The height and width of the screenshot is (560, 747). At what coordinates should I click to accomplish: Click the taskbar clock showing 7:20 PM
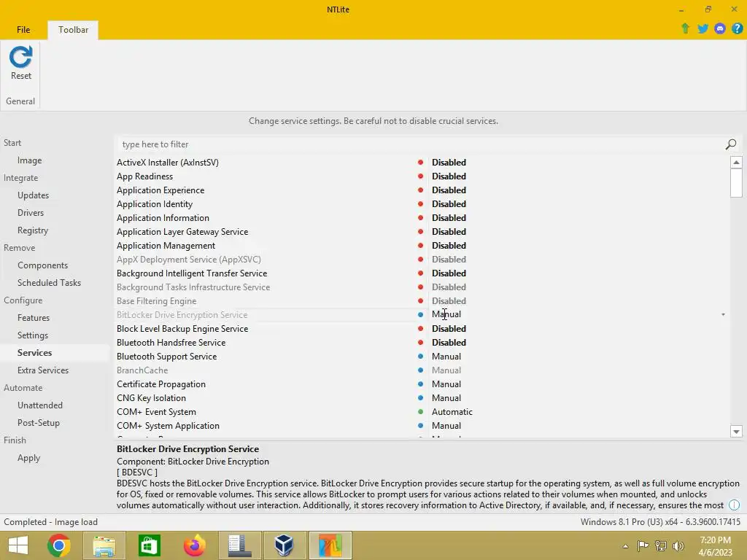click(715, 545)
